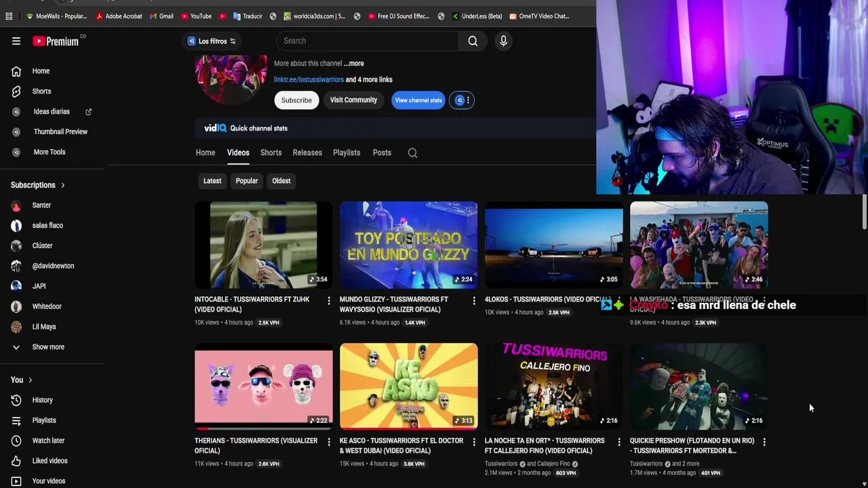Viewport: 868px width, 488px height.
Task: Open the KE ASCO video thumbnail
Action: coord(408,386)
